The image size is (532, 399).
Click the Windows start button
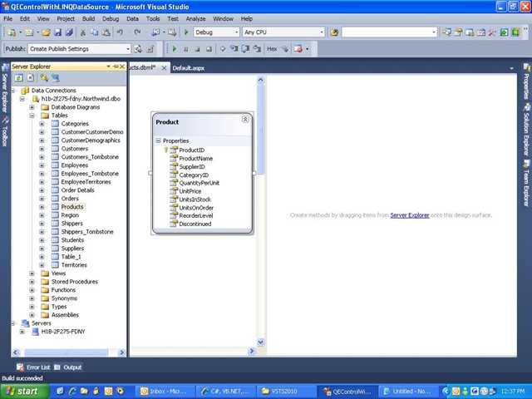pos(24,392)
